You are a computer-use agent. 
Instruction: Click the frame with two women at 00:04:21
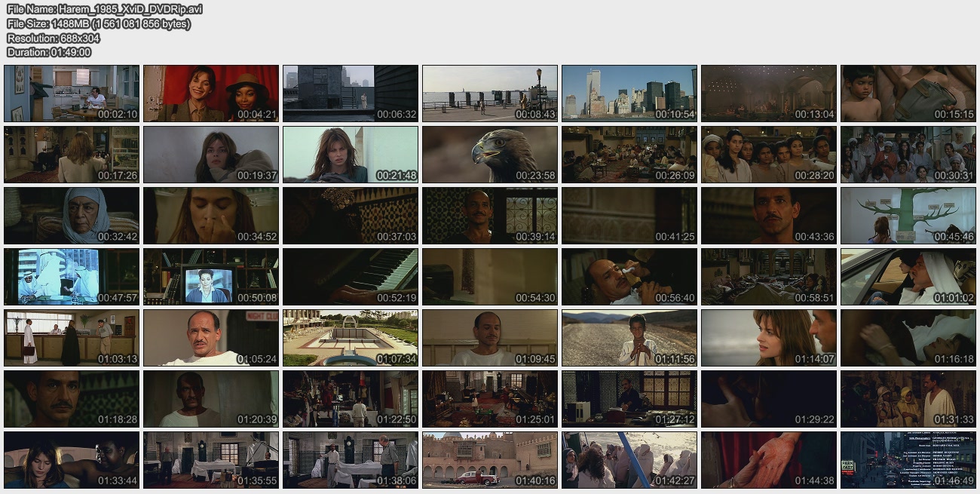click(211, 94)
